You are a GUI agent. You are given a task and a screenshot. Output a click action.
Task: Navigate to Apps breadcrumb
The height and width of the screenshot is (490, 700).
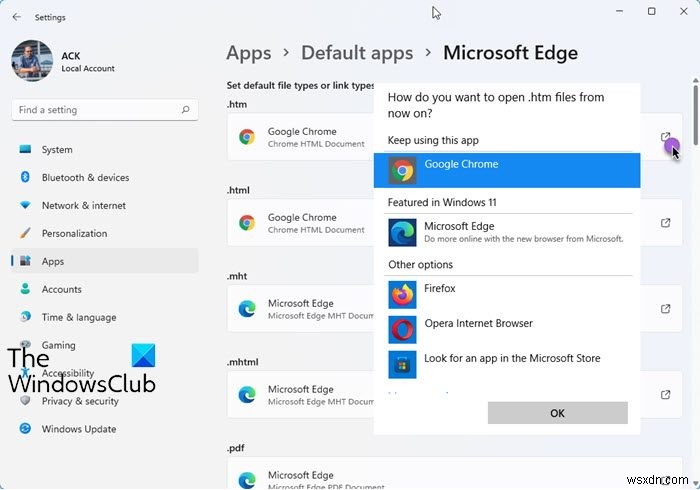[249, 53]
